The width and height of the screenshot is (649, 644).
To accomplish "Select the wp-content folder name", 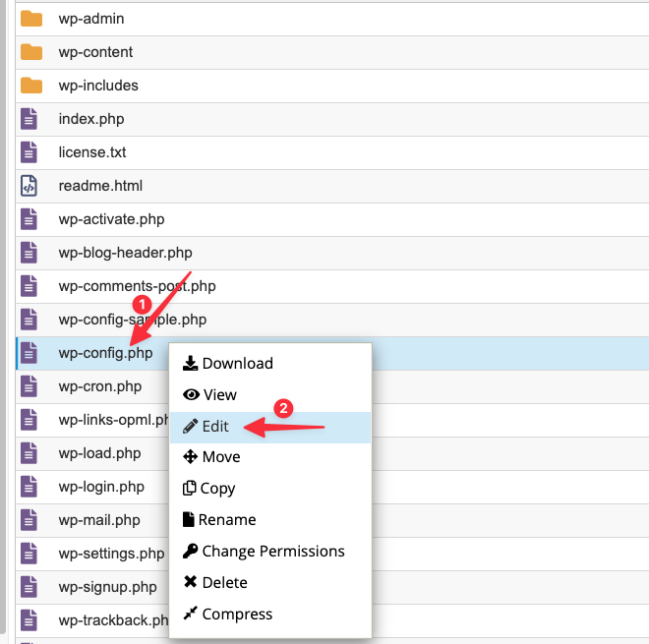I will [x=95, y=52].
